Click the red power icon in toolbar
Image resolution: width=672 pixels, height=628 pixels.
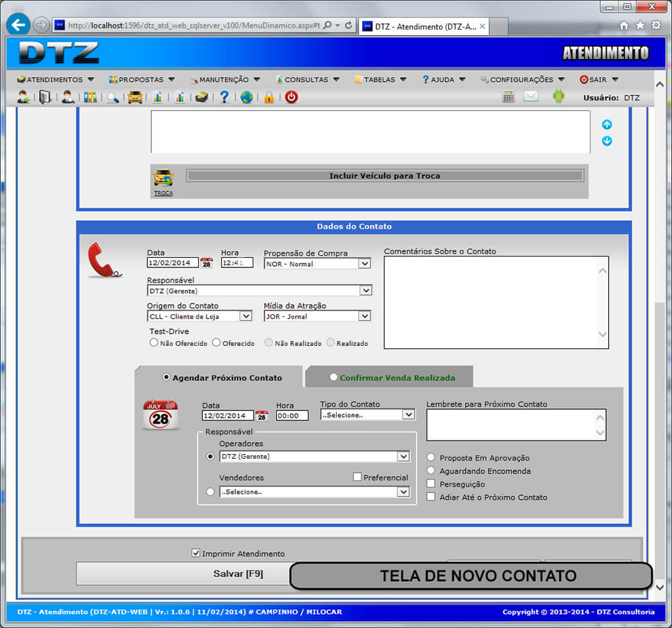(291, 97)
